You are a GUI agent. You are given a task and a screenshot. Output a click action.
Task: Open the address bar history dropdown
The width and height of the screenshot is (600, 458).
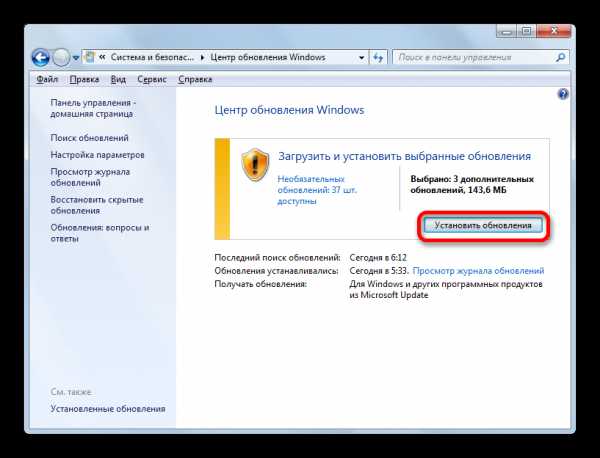(362, 58)
